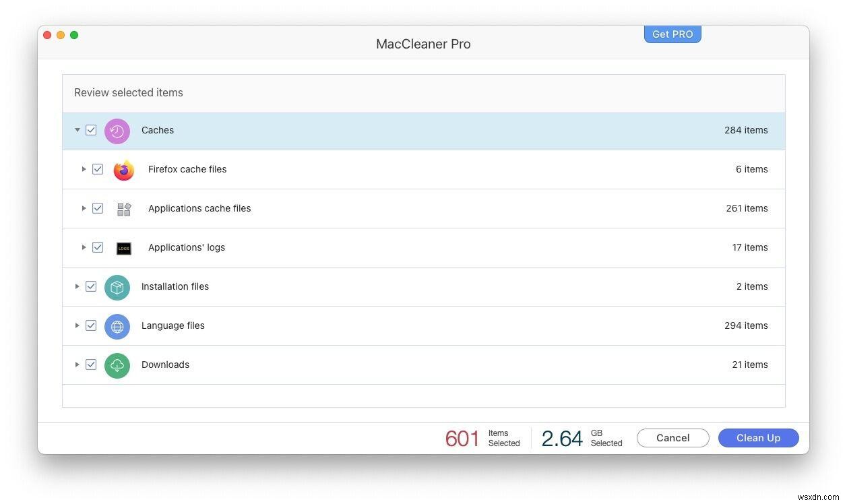Open the Installation files entry

point(175,286)
